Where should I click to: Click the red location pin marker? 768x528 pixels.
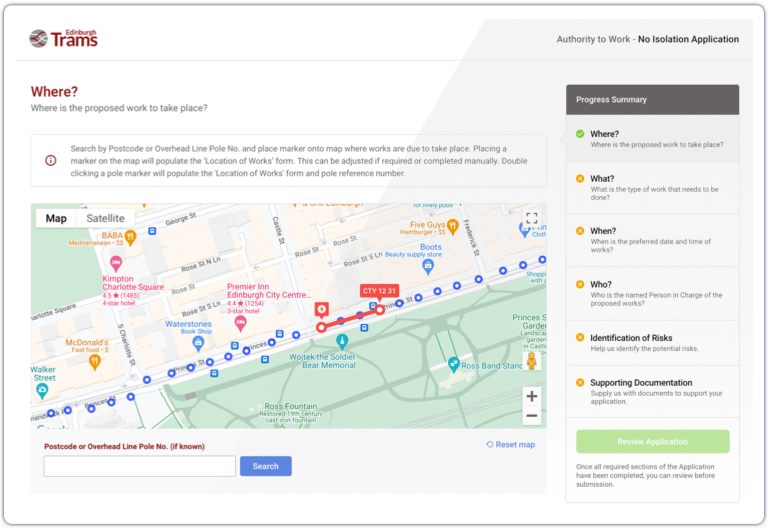321,310
